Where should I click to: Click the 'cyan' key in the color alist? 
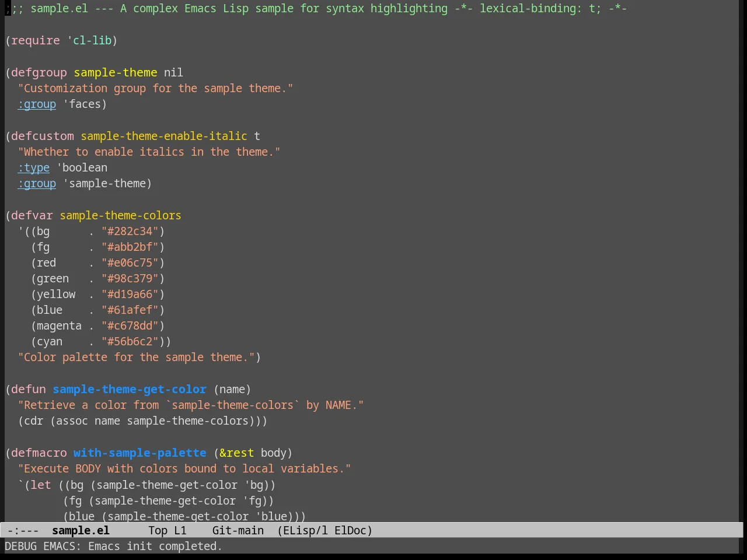pos(50,341)
